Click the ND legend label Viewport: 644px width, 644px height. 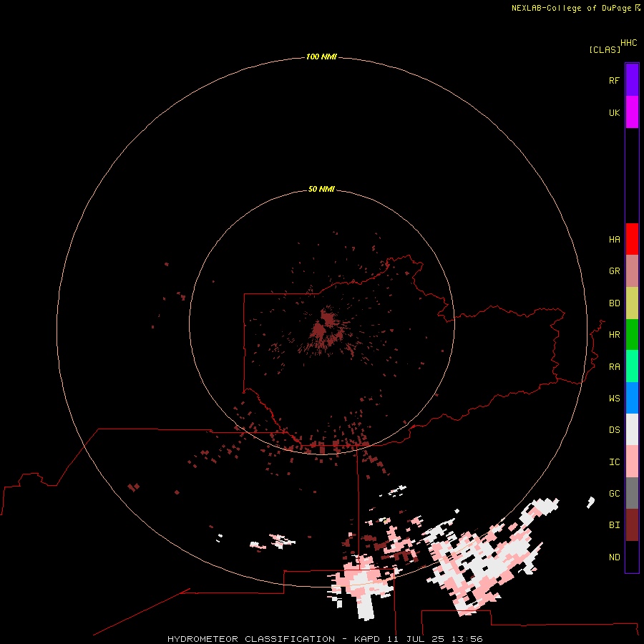coord(615,557)
